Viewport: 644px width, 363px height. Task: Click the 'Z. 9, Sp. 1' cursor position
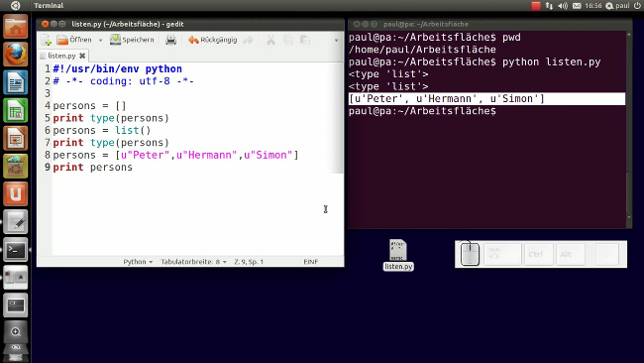(249, 262)
